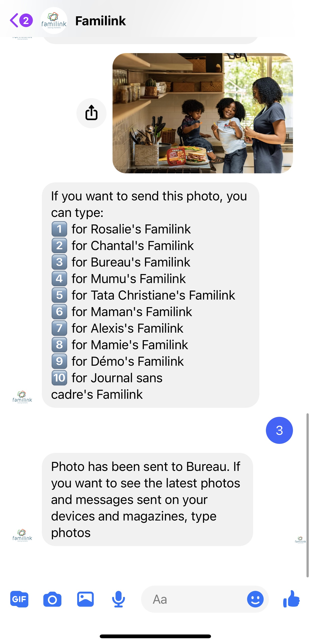Open the shared kitchen family photo
The width and height of the screenshot is (311, 644).
(202, 113)
